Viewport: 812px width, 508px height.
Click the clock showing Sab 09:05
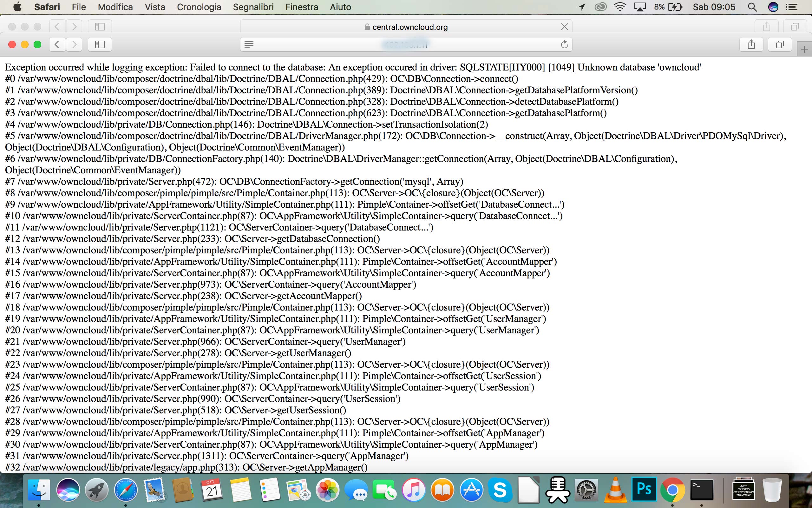click(x=714, y=7)
